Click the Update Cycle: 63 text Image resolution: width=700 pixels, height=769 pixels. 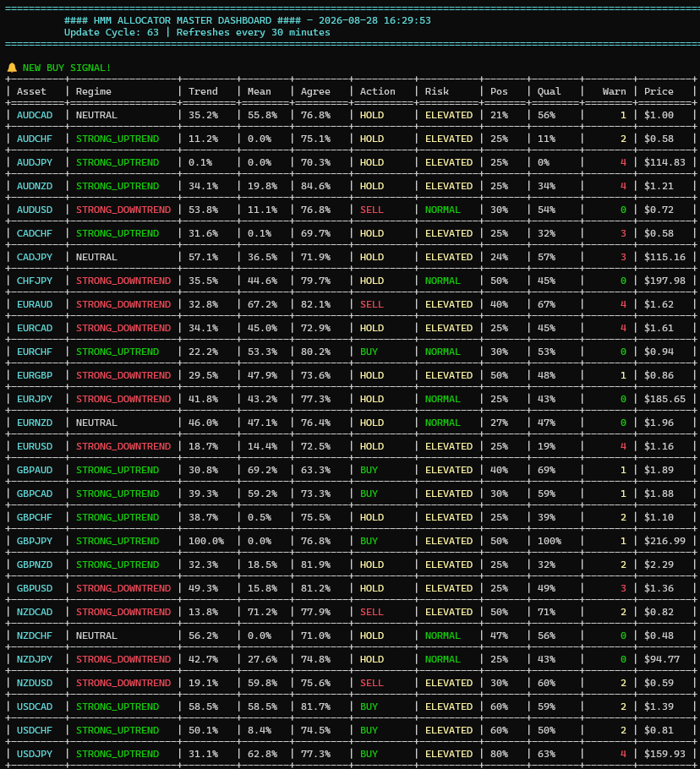(x=112, y=32)
